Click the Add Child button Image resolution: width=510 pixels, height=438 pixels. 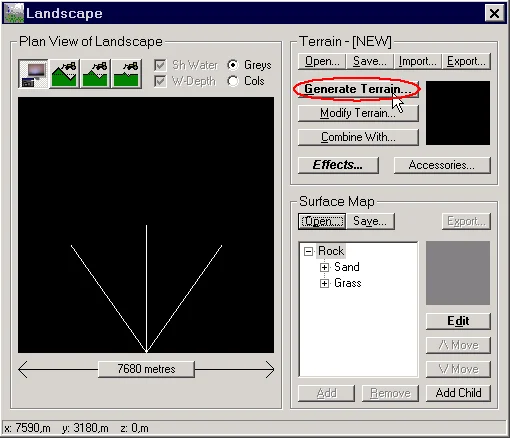[458, 393]
